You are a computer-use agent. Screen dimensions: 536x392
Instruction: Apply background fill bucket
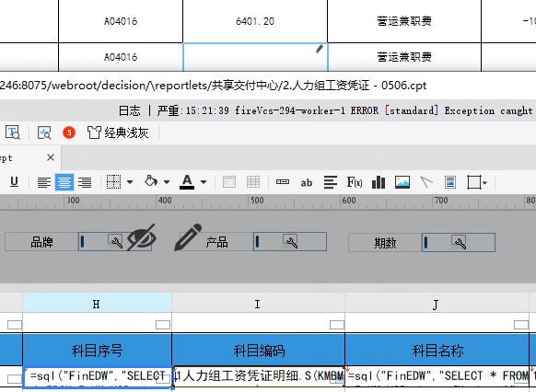[151, 181]
